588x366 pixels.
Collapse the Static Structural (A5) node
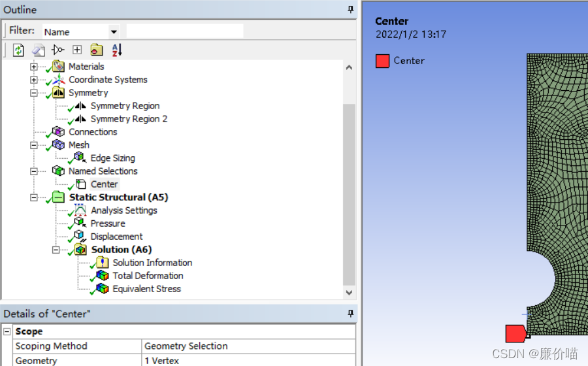click(x=34, y=197)
